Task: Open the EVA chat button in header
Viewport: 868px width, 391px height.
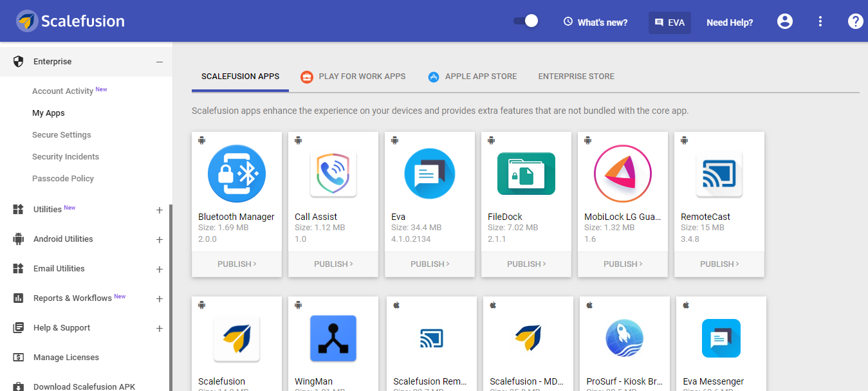Action: 670,23
